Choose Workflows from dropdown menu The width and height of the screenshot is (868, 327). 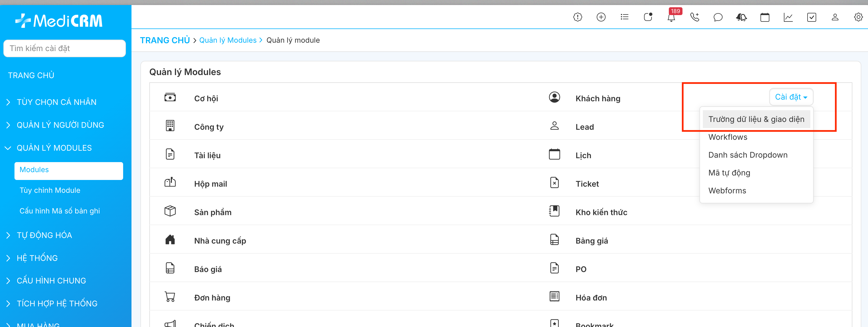[x=728, y=137]
